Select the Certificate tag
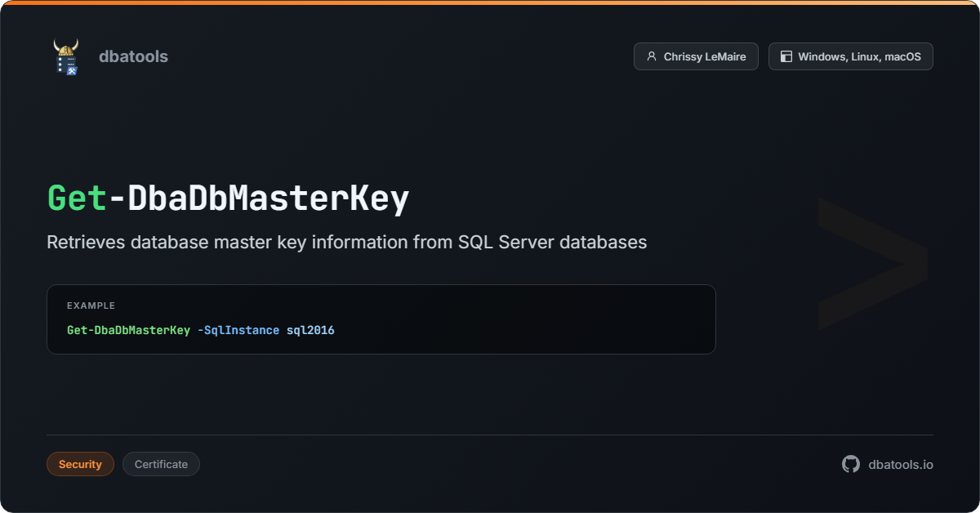 click(x=161, y=464)
